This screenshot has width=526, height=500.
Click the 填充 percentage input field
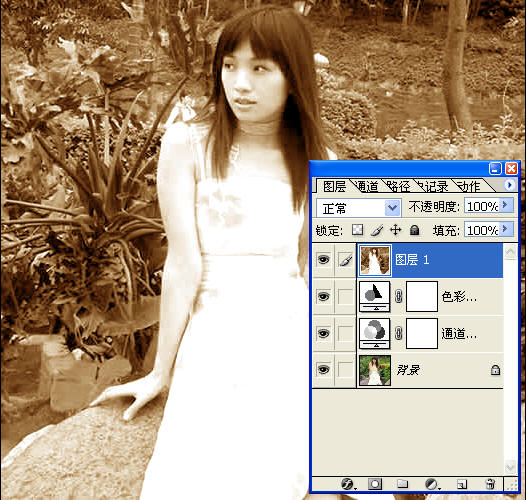482,230
